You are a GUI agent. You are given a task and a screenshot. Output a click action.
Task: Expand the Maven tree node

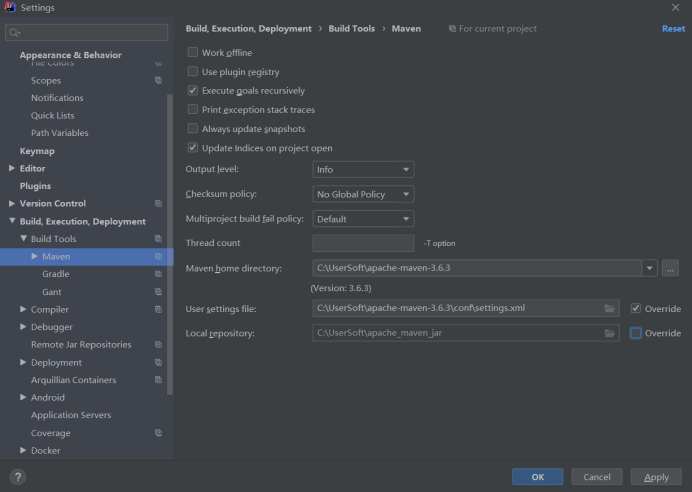click(x=34, y=256)
